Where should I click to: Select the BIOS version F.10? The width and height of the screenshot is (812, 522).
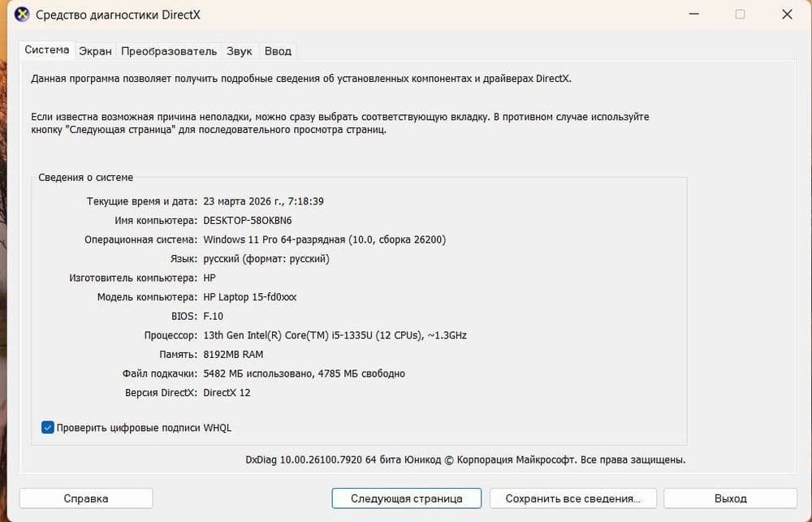point(214,317)
